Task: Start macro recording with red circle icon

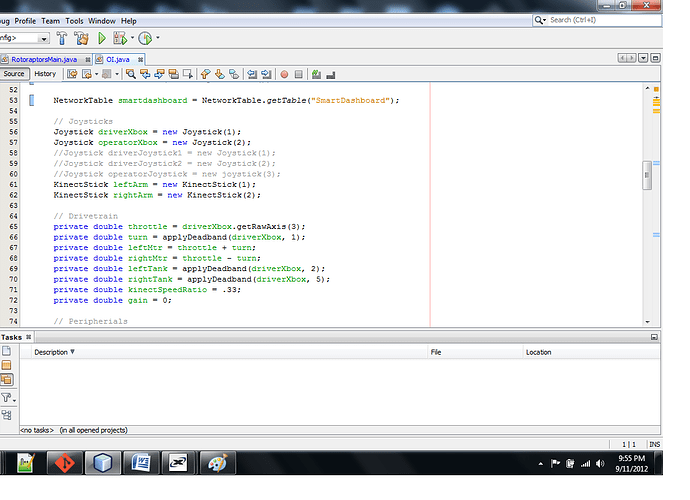Action: [284, 74]
